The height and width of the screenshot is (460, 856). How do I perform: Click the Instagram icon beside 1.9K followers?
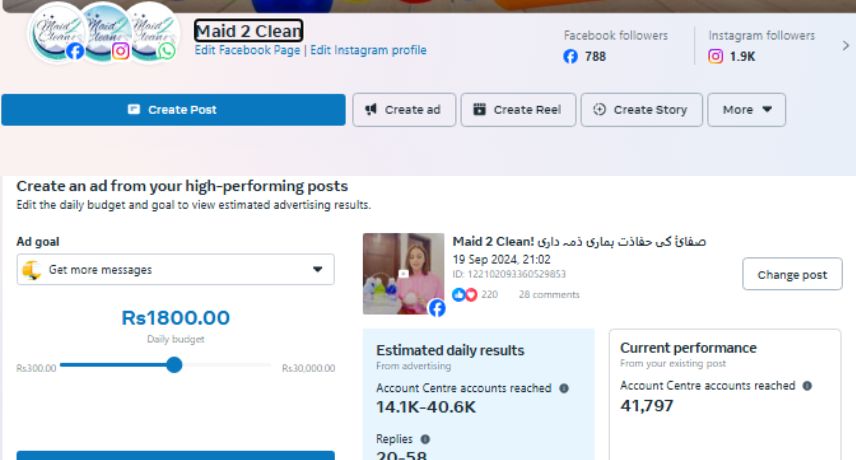pyautogui.click(x=715, y=57)
